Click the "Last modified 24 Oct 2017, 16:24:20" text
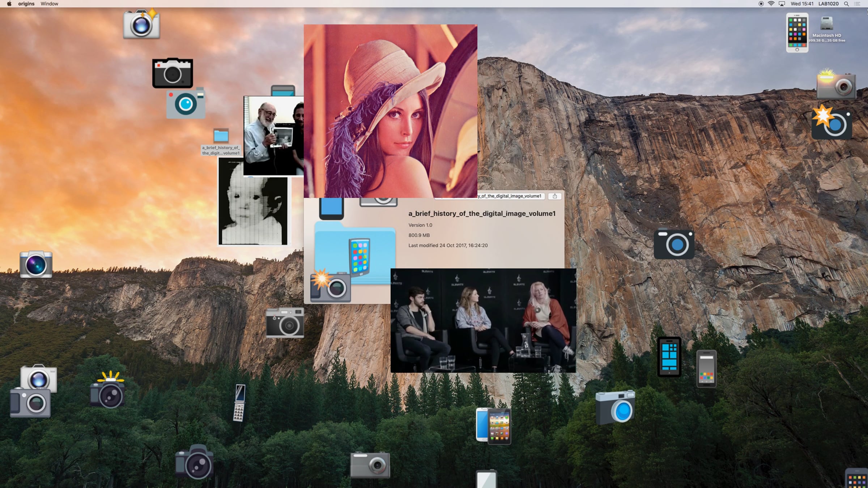868x488 pixels. coord(448,245)
